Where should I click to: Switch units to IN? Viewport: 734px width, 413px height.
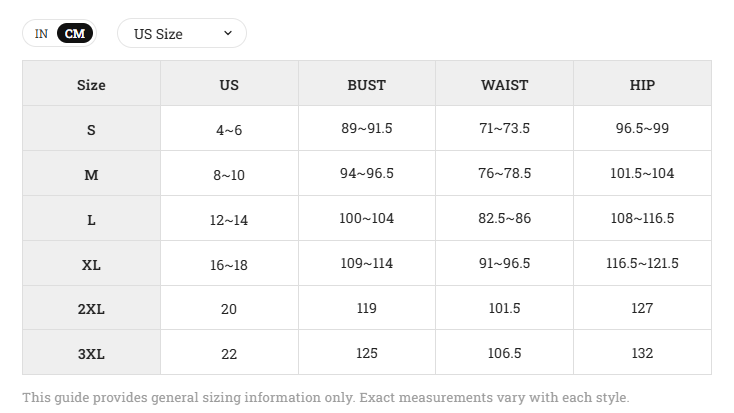click(x=41, y=34)
